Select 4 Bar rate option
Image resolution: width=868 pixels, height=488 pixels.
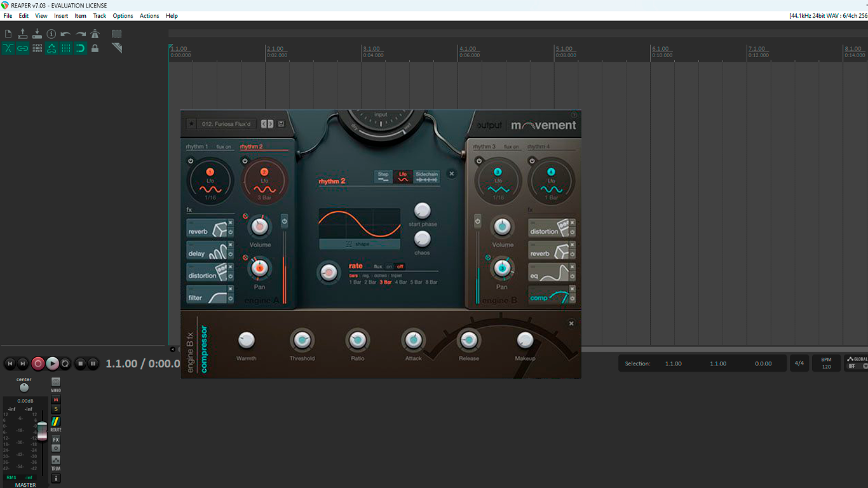pyautogui.click(x=401, y=282)
